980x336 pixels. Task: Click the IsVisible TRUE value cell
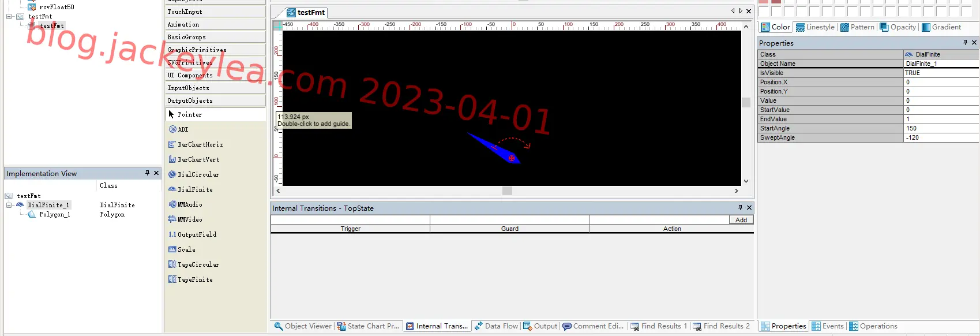point(941,73)
